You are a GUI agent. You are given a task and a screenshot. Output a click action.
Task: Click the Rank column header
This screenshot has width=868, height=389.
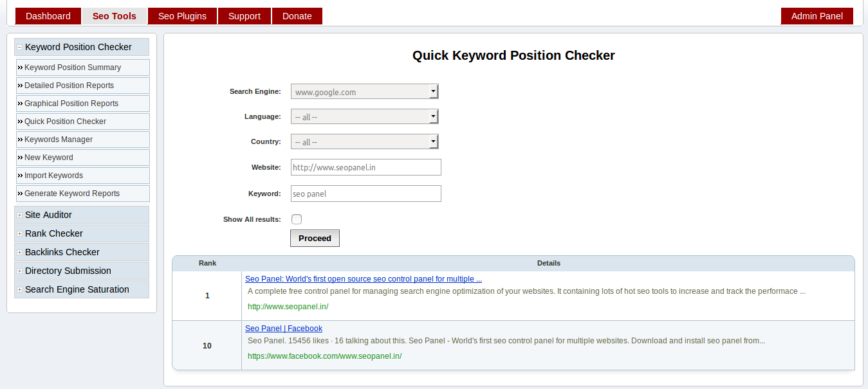click(x=207, y=263)
